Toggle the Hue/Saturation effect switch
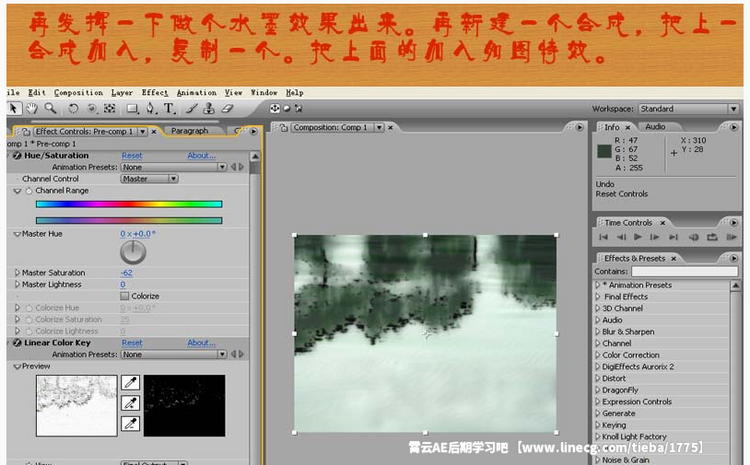The height and width of the screenshot is (465, 750). [17, 155]
